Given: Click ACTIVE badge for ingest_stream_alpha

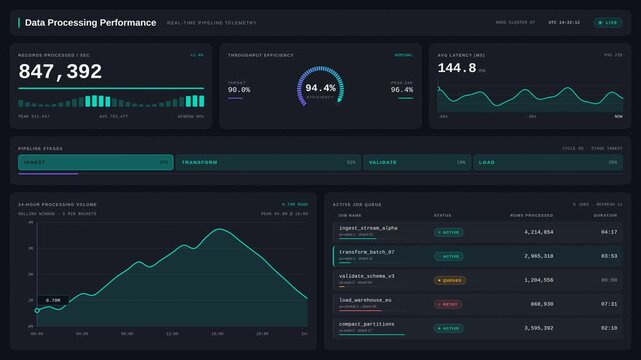Looking at the screenshot, I should point(448,232).
